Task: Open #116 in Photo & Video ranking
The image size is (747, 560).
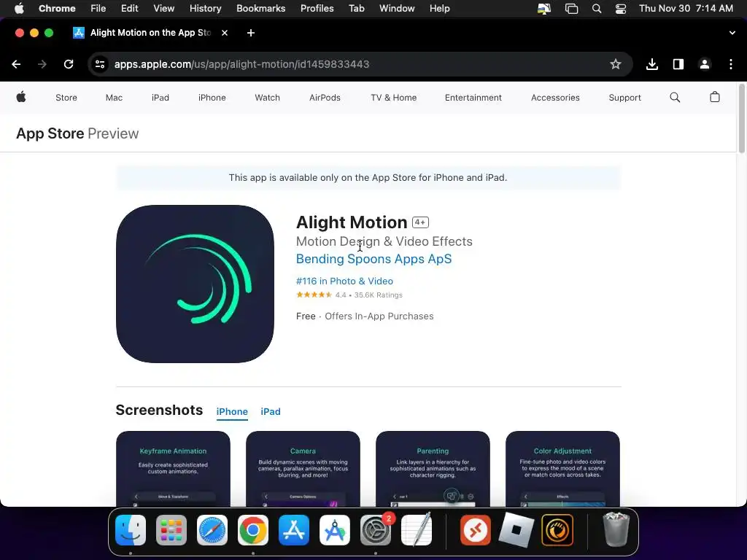Action: pyautogui.click(x=344, y=281)
